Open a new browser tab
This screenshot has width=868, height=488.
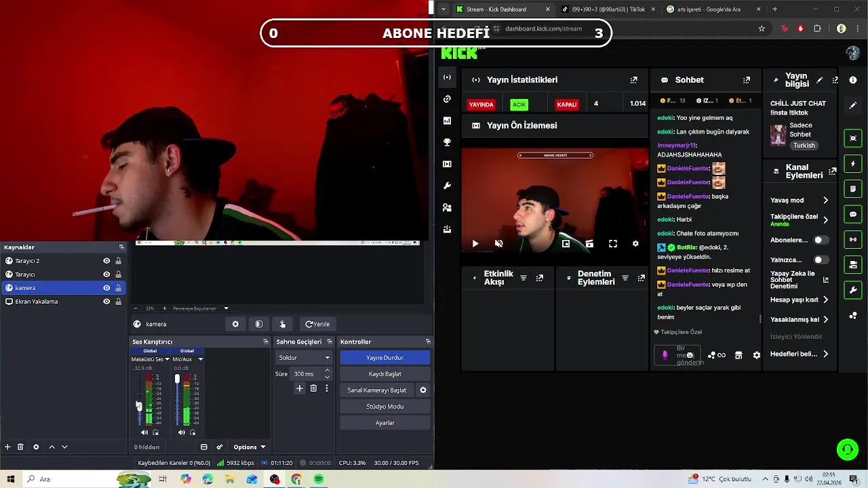pyautogui.click(x=774, y=9)
